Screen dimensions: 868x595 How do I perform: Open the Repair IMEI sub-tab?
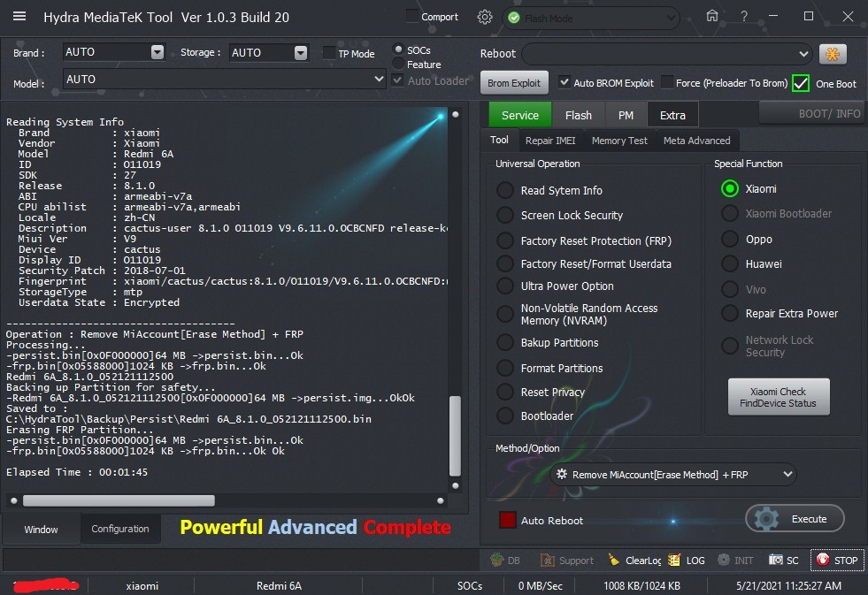click(550, 141)
